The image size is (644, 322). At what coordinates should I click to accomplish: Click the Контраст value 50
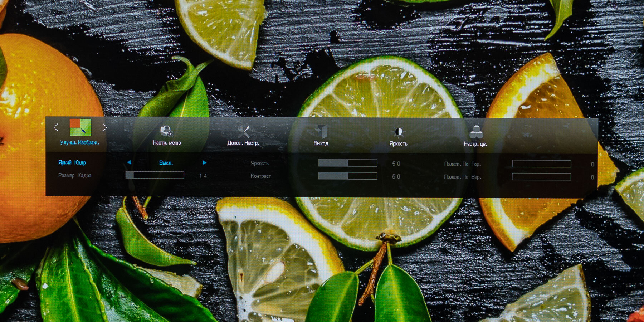click(396, 176)
